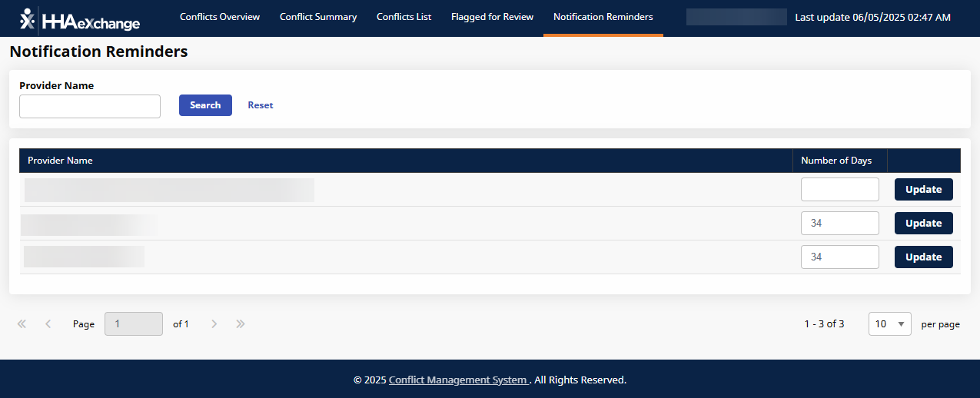
Task: Click Update button in third row
Action: point(923,257)
